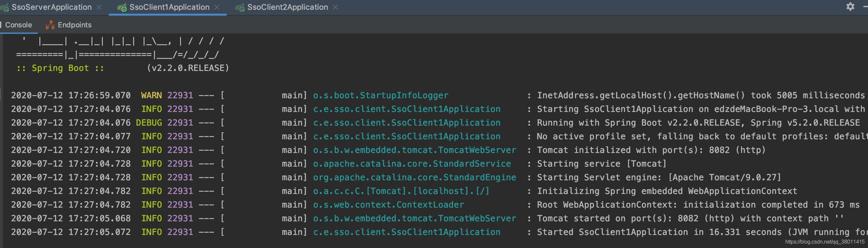Click the 'Running with Spring Boot v2.2.0.RELEASE' message
This screenshot has height=248, width=868.
[x=698, y=123]
